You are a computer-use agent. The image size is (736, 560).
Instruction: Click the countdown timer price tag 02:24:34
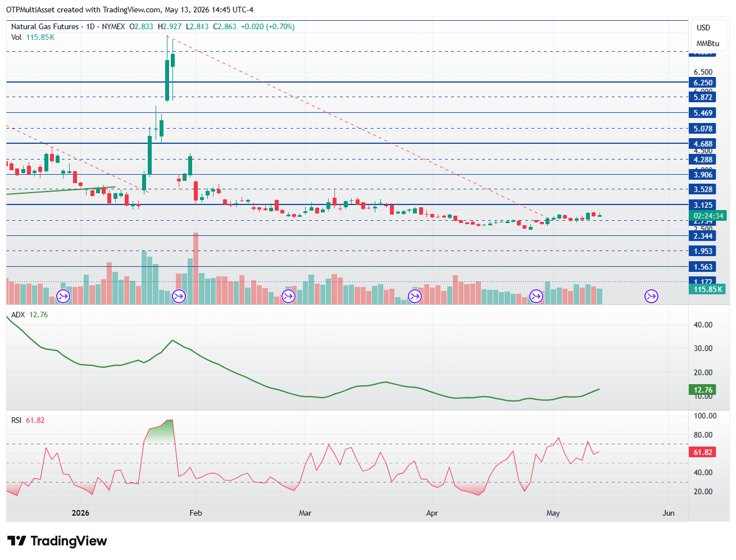coord(708,216)
